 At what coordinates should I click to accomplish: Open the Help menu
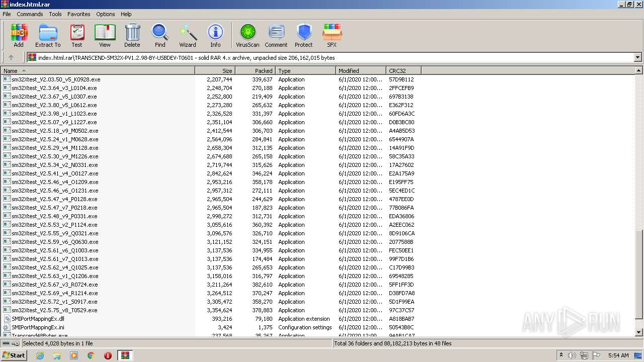(x=126, y=14)
